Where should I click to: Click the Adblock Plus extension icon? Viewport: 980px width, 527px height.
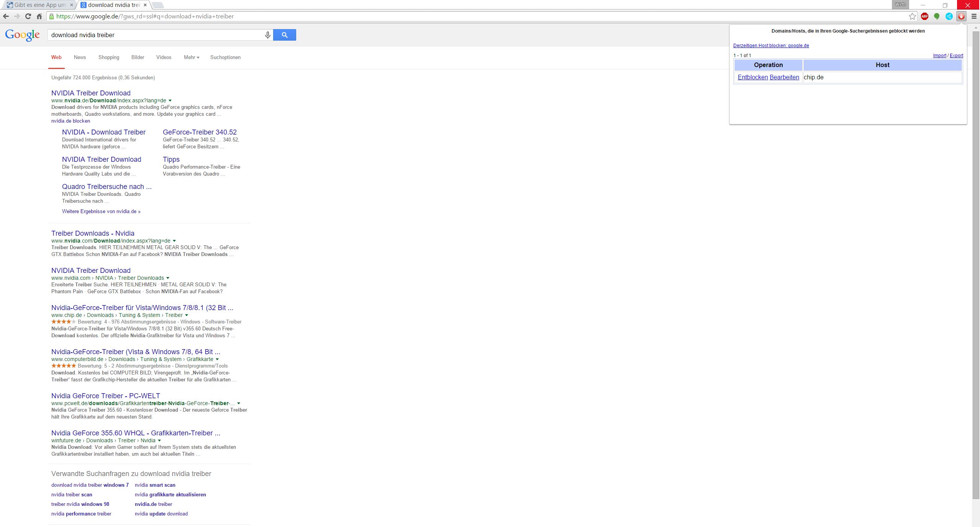coord(924,16)
